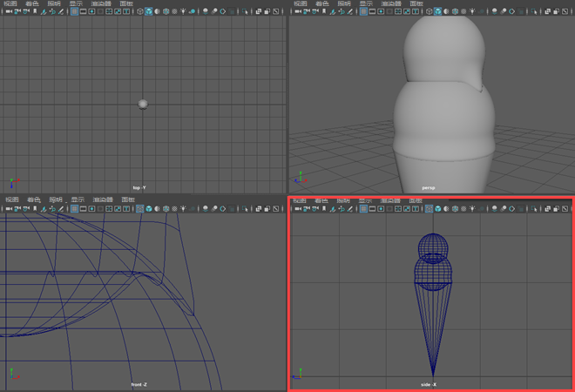
Task: Open 视图 menu in the front view panel
Action: pyautogui.click(x=11, y=199)
